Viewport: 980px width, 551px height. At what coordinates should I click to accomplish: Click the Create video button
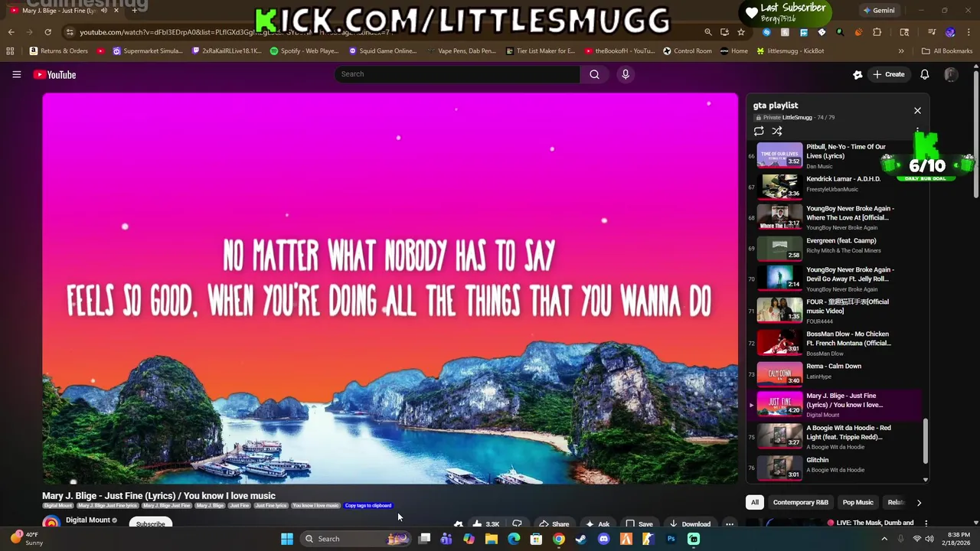pyautogui.click(x=888, y=74)
